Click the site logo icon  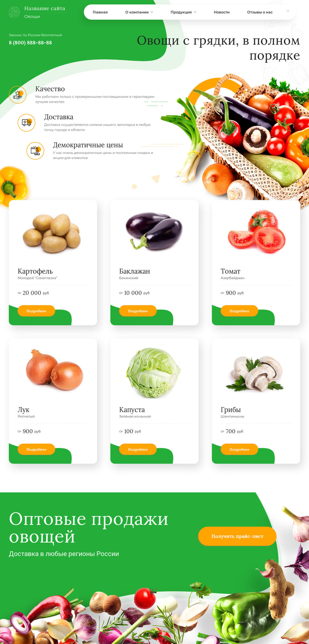point(14,12)
